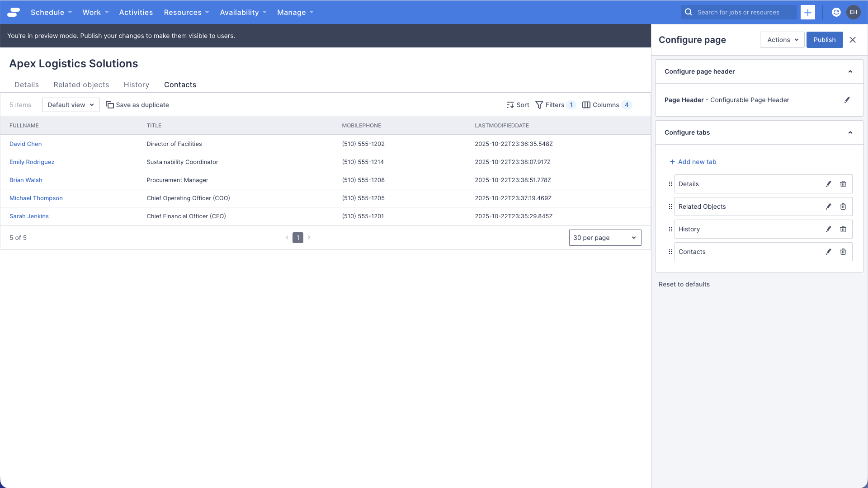Click the Filters funnel icon
This screenshot has width=868, height=488.
pos(540,104)
